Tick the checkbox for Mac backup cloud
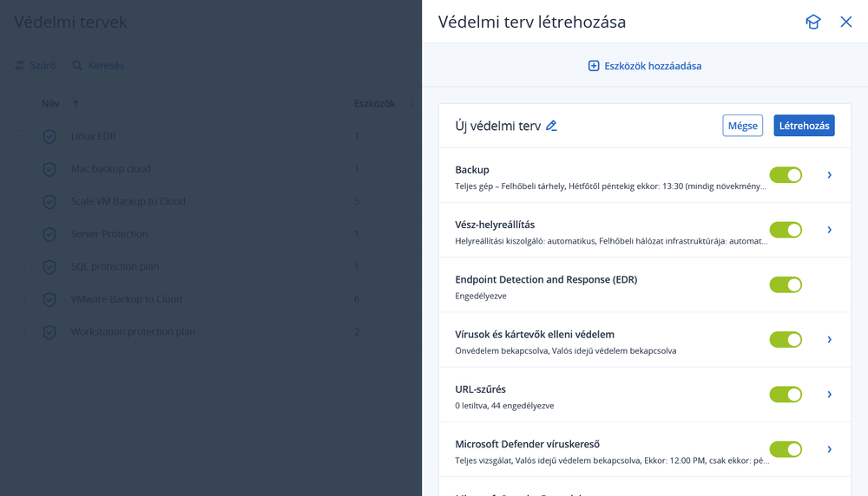The image size is (868, 496). coord(20,168)
